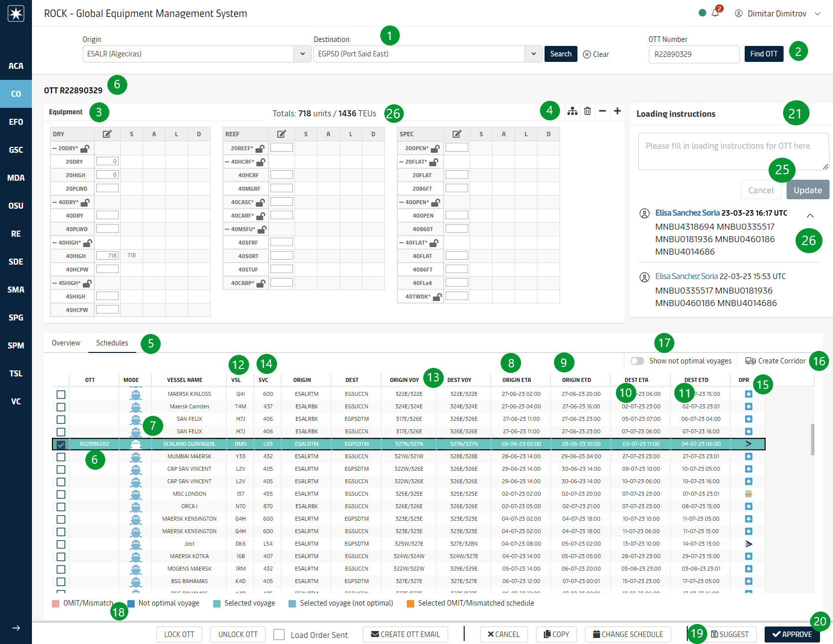Click the APPROVE button
Viewport: 833px width, 644px height.
pyautogui.click(x=792, y=634)
